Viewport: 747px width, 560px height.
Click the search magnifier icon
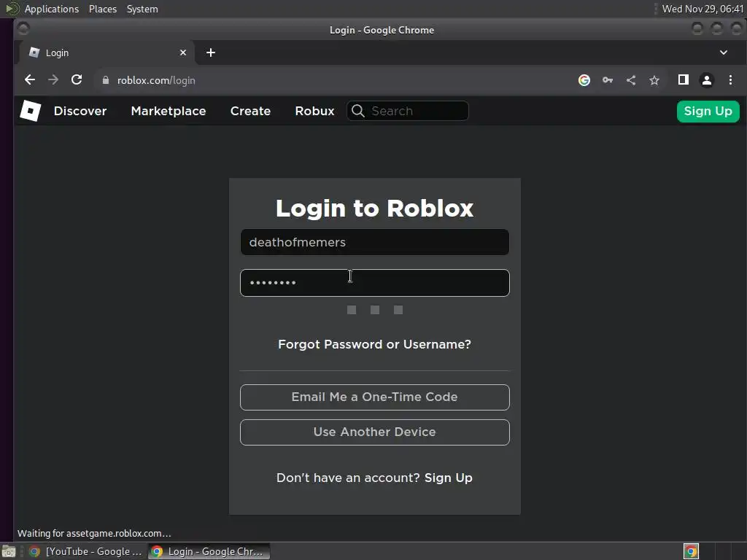click(358, 111)
